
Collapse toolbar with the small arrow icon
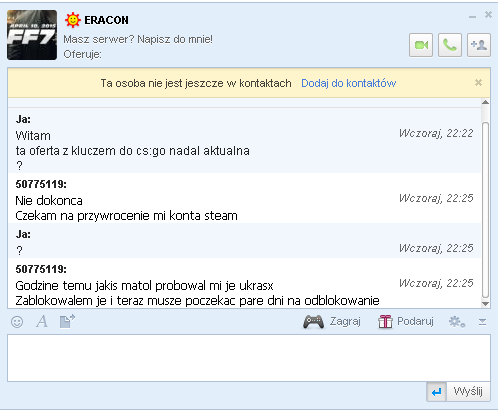pos(482,322)
